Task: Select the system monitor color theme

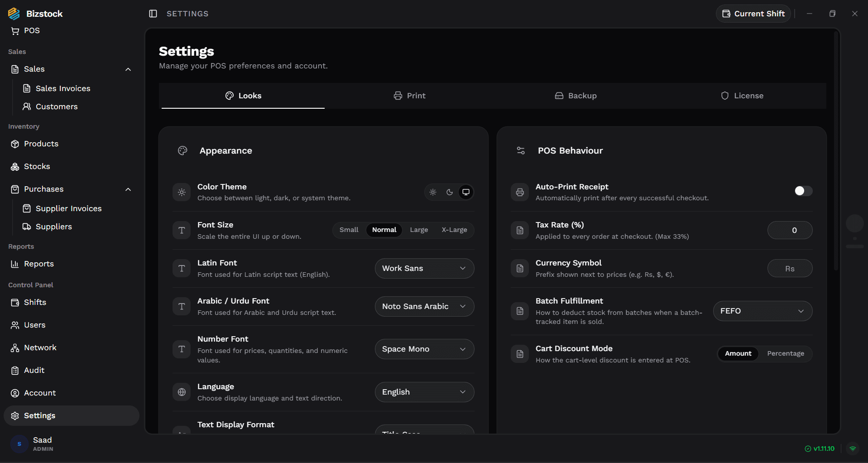Action: 465,192
